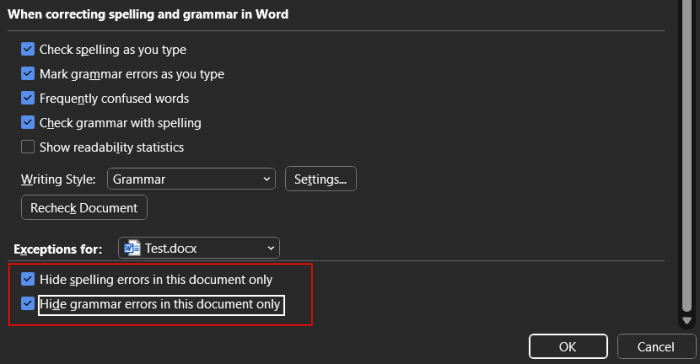Viewport: 700px width, 364px height.
Task: Uncheck Check spelling as you type
Action: tap(28, 49)
